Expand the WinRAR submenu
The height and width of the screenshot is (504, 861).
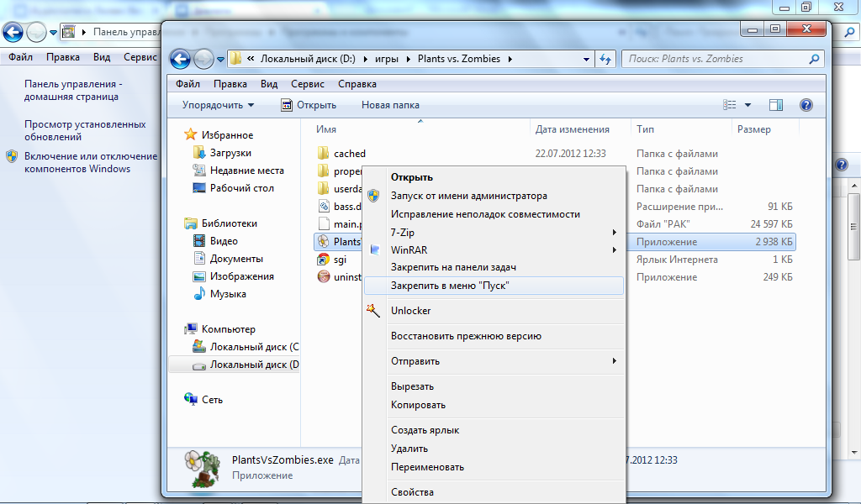point(614,250)
